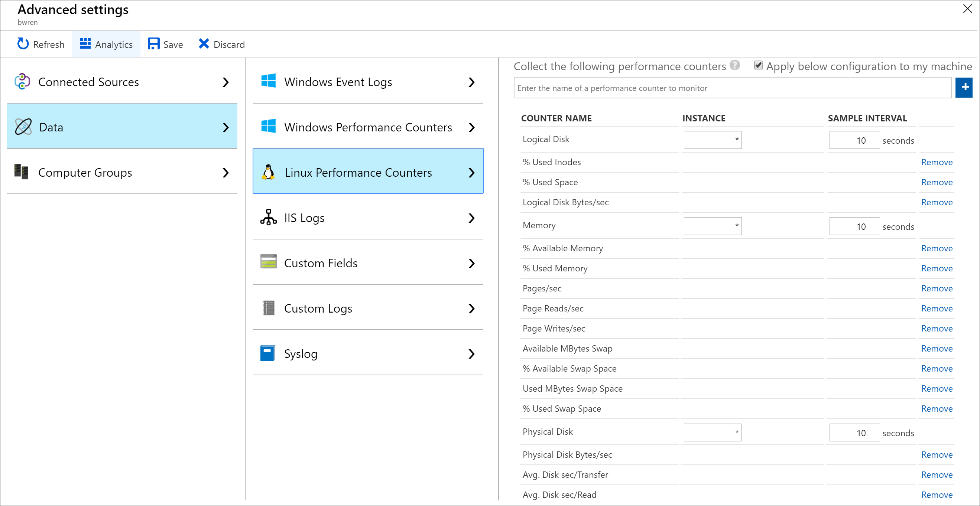
Task: Click the Syslog book icon
Action: coord(268,353)
